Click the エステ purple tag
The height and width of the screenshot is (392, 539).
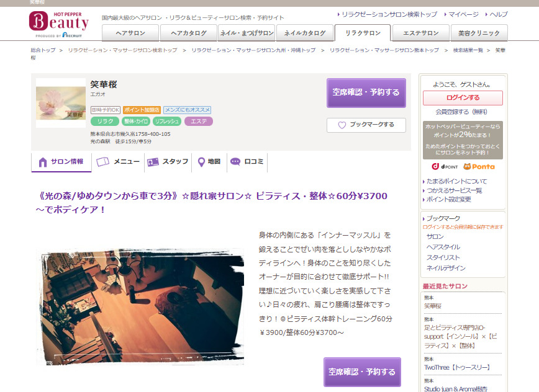[x=199, y=122]
